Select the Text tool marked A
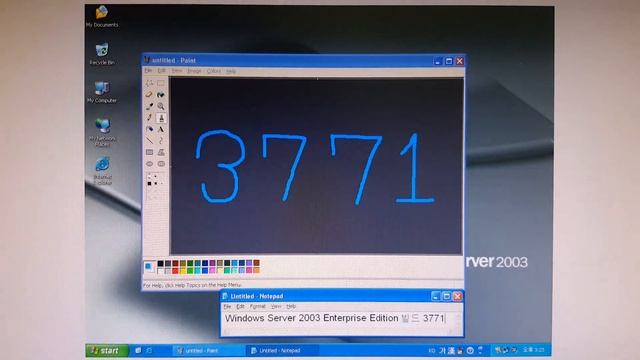 (161, 129)
